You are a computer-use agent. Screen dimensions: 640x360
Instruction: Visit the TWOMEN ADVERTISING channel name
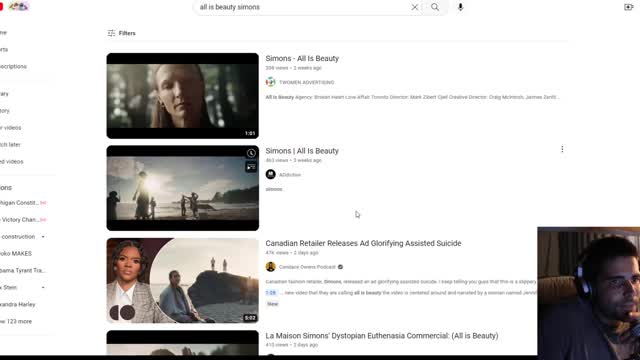click(x=307, y=82)
